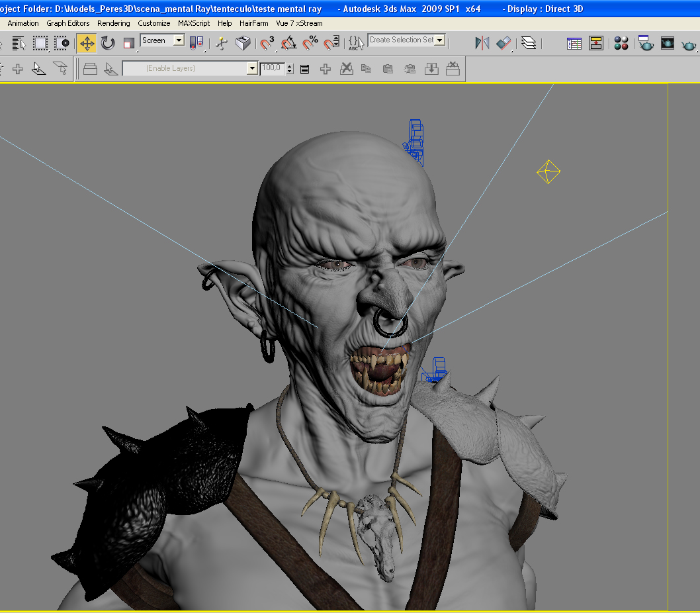Viewport: 700px width, 613px height.
Task: Toggle the 3D Snaps magnet
Action: click(x=267, y=43)
